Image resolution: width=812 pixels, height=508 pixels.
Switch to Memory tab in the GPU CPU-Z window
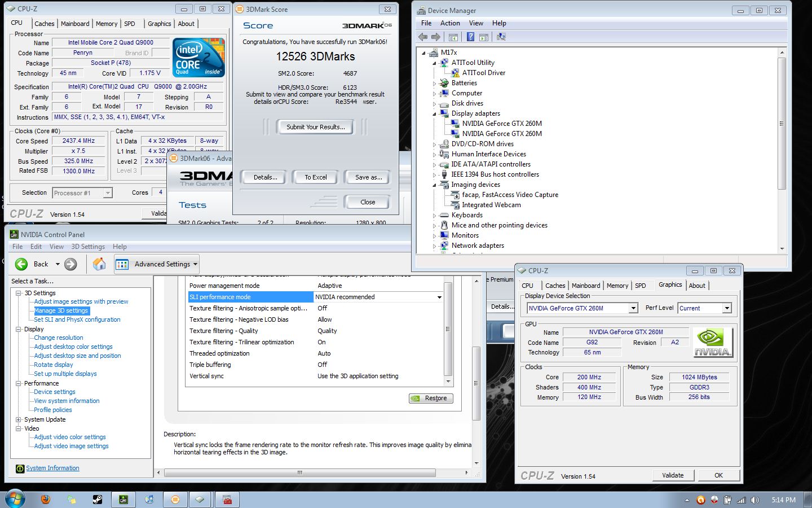coord(617,286)
